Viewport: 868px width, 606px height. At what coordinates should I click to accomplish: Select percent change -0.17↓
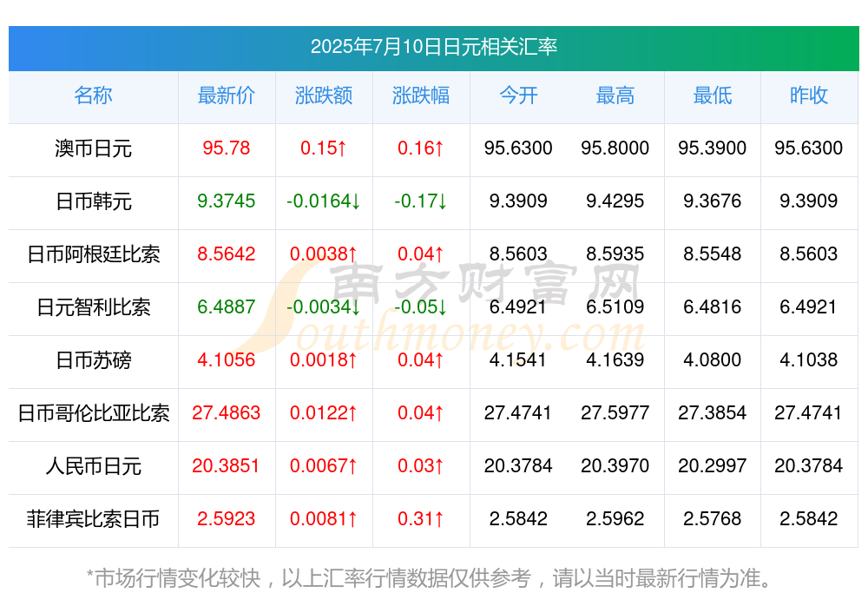421,201
